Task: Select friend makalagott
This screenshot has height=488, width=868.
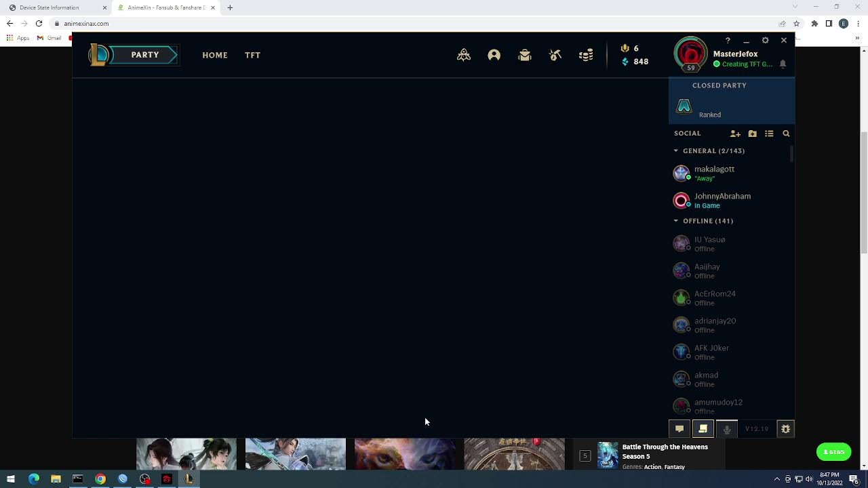Action: point(730,174)
